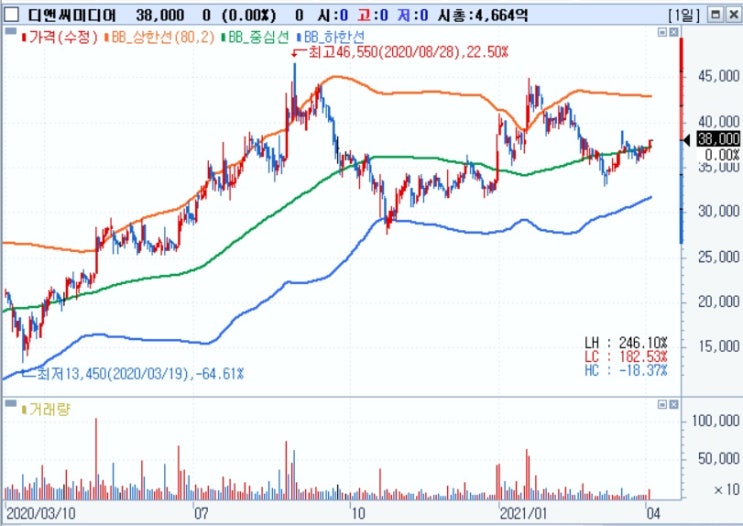Image resolution: width=743 pixels, height=526 pixels.
Task: Minimize the price panel with its small button
Action: 662,32
